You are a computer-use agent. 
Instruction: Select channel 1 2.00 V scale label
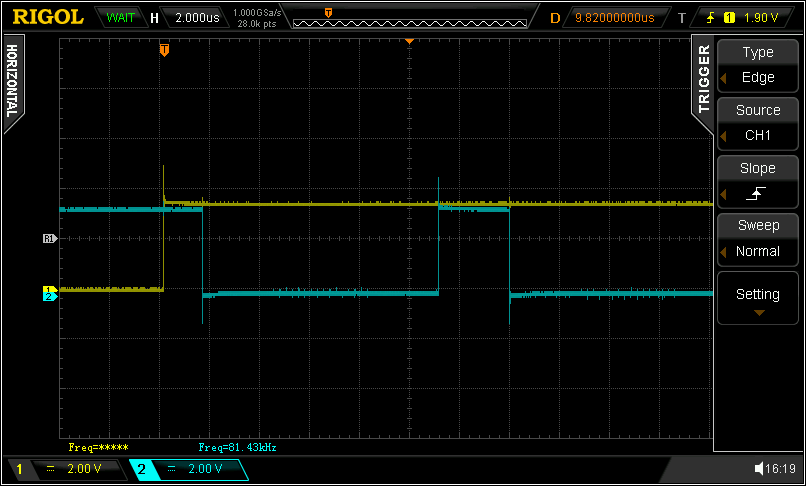(84, 469)
